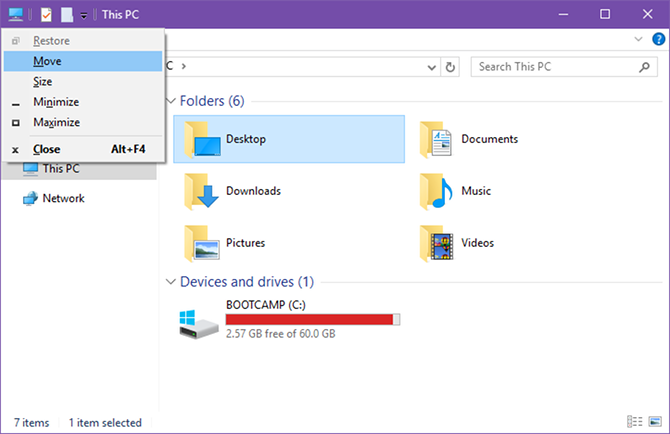This screenshot has width=670, height=434.
Task: Click the Desktop folder label
Action: [x=246, y=139]
